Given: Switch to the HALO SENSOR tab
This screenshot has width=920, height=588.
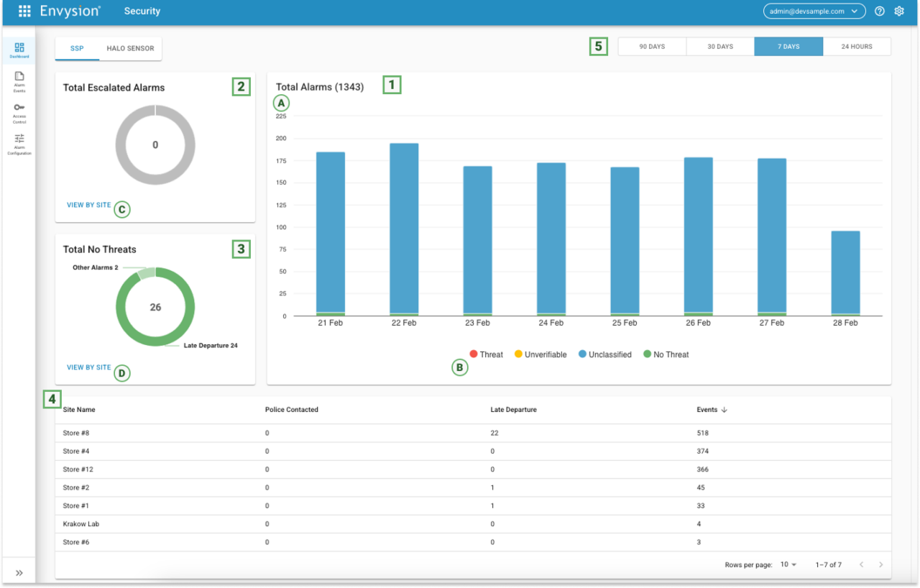Looking at the screenshot, I should [130, 48].
